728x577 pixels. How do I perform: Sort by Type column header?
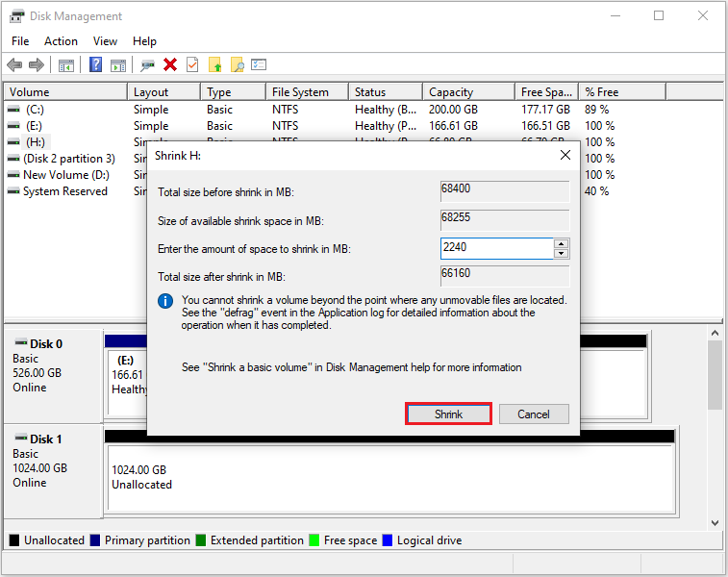click(x=233, y=92)
